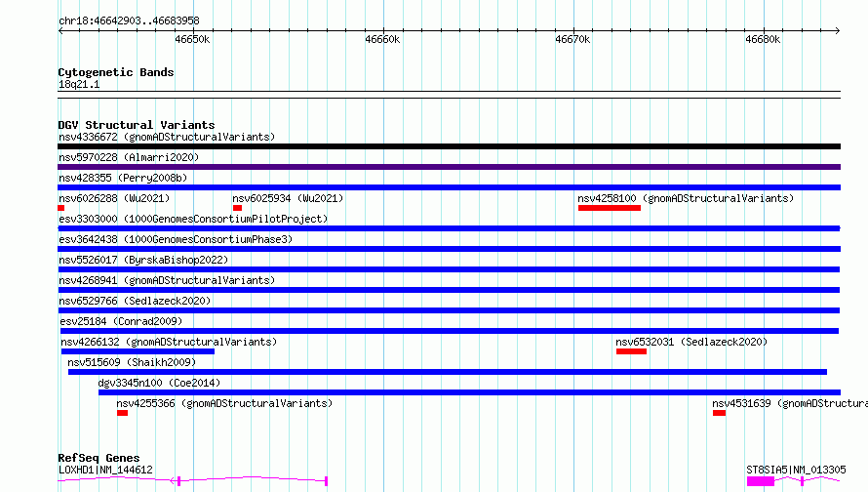The width and height of the screenshot is (868, 492).
Task: Select the nsv6026288 red variant marker
Action: point(60,208)
